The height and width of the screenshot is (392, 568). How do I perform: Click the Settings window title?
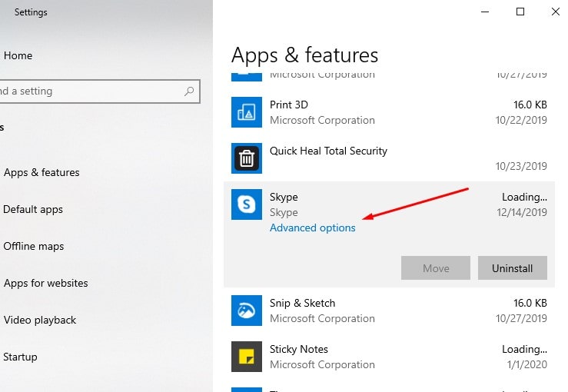coord(31,12)
